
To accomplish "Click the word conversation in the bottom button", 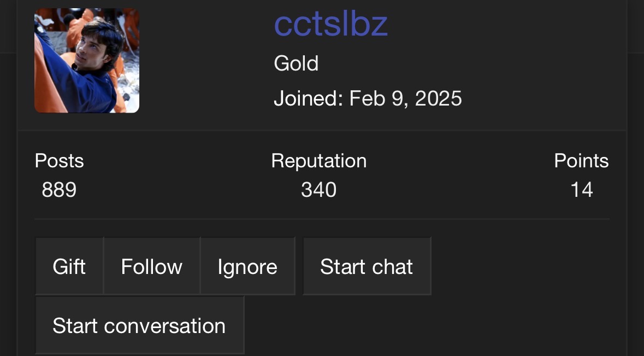I will (x=165, y=326).
